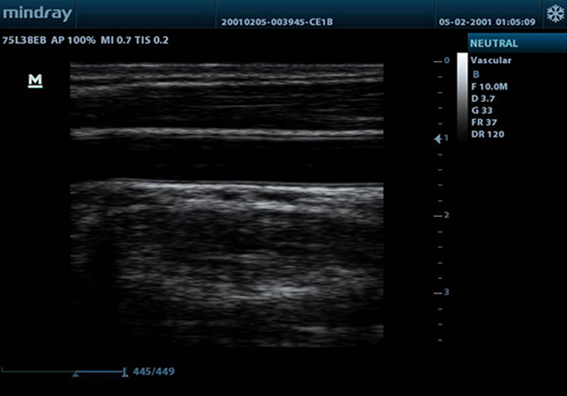Select the B mode label

476,74
